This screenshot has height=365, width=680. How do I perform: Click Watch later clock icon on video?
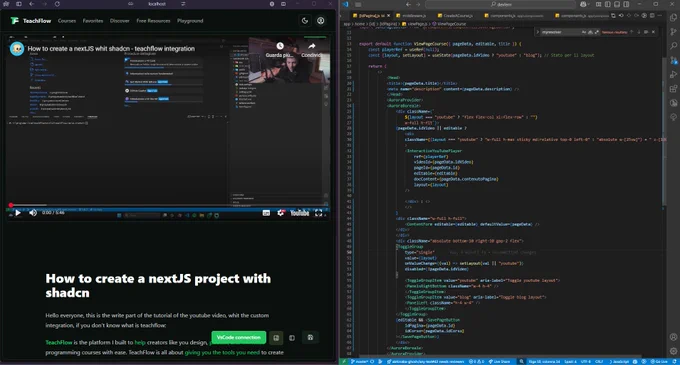coord(280,46)
